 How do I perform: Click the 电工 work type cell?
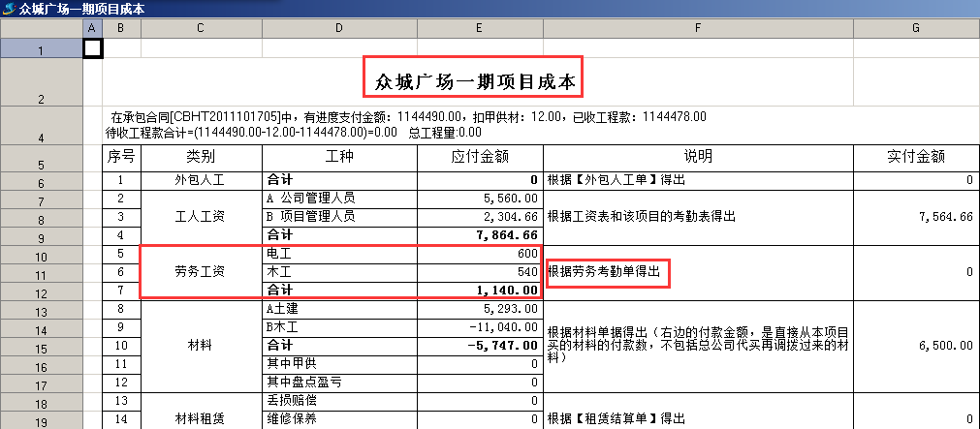339,254
